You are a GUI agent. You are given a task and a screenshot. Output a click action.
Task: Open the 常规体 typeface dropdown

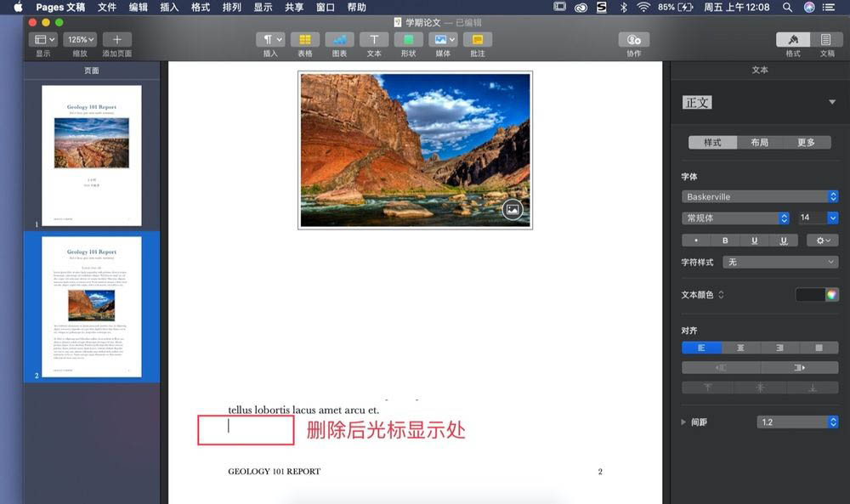735,218
